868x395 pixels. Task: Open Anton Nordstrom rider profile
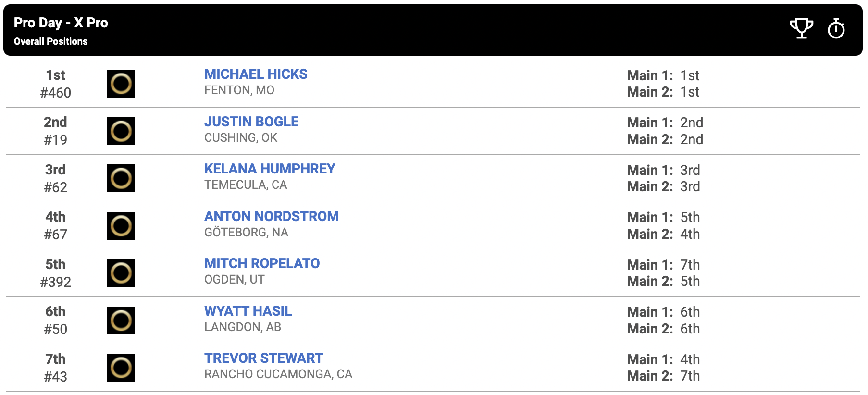tap(272, 216)
